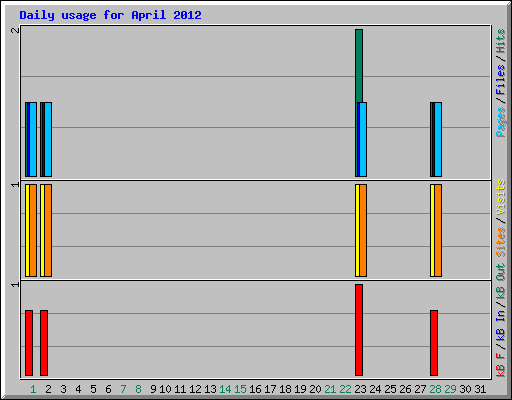Click the day '11' x-axis label

click(180, 389)
